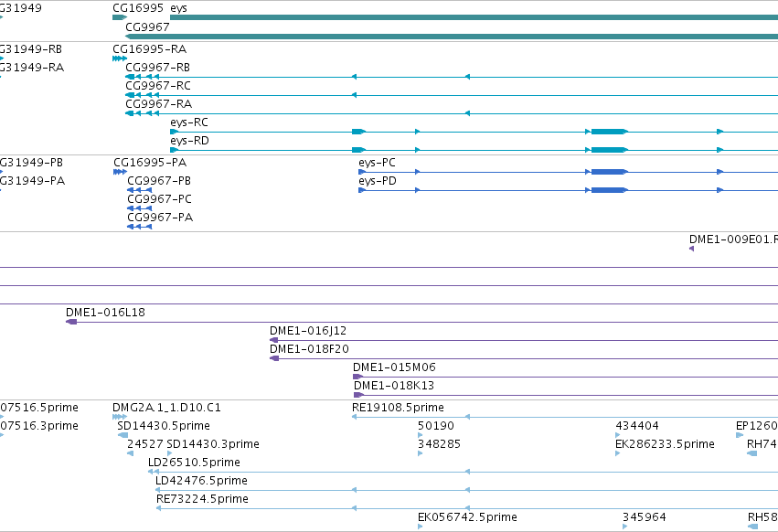Select the 50190 feature label
Image resolution: width=778 pixels, height=532 pixels.
pyautogui.click(x=436, y=426)
